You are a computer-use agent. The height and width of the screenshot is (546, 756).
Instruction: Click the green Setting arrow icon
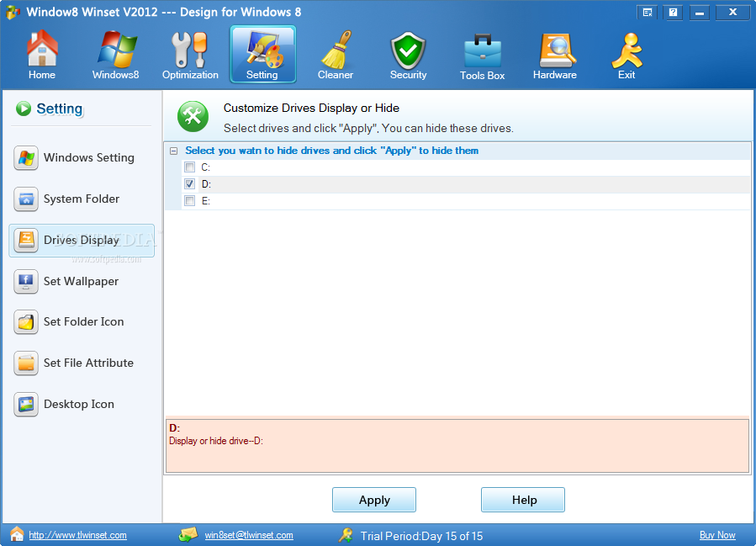point(24,109)
